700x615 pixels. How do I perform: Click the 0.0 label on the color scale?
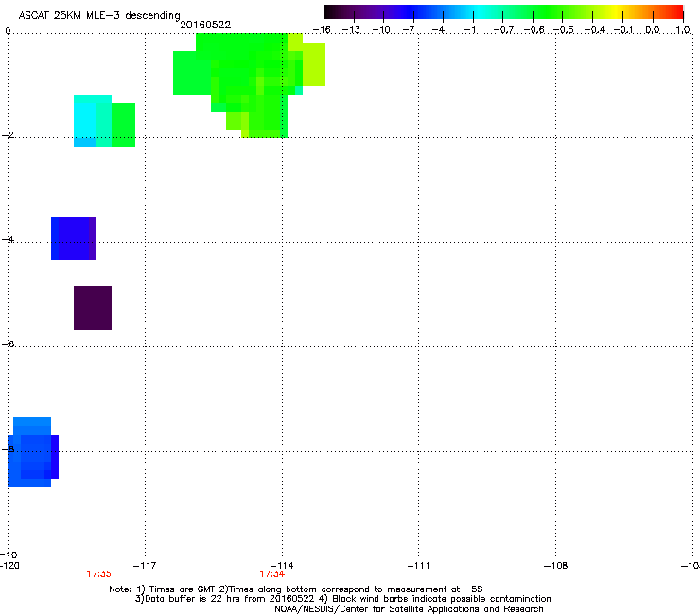pyautogui.click(x=653, y=30)
